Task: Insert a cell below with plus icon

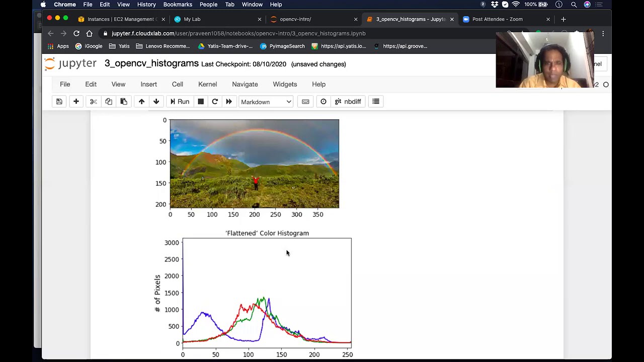Action: [76, 102]
